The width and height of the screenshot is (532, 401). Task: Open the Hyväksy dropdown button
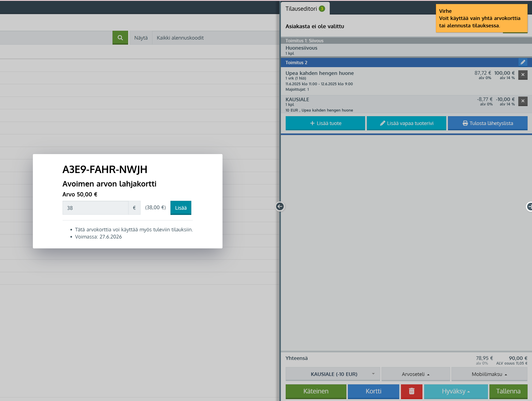click(456, 391)
